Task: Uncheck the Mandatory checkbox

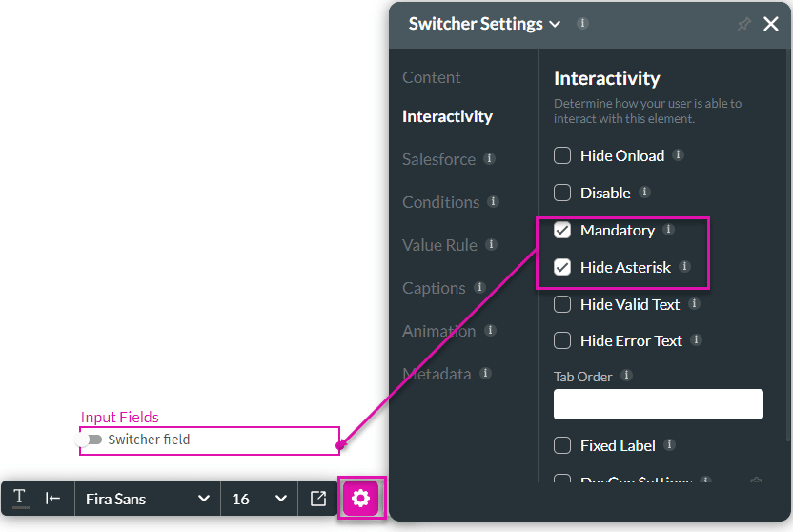Action: 562,230
